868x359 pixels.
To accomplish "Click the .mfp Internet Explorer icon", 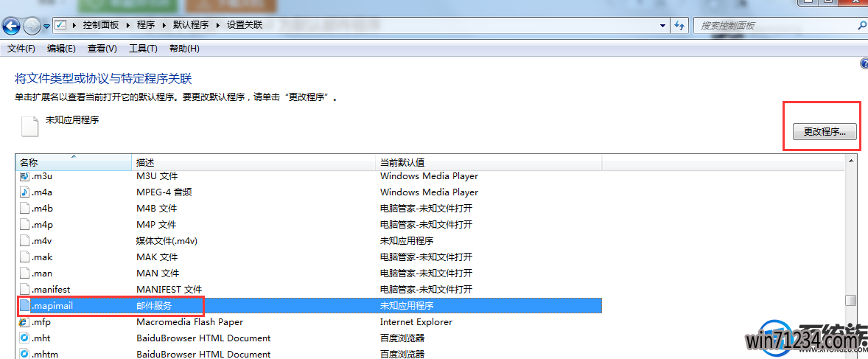I will (x=24, y=322).
